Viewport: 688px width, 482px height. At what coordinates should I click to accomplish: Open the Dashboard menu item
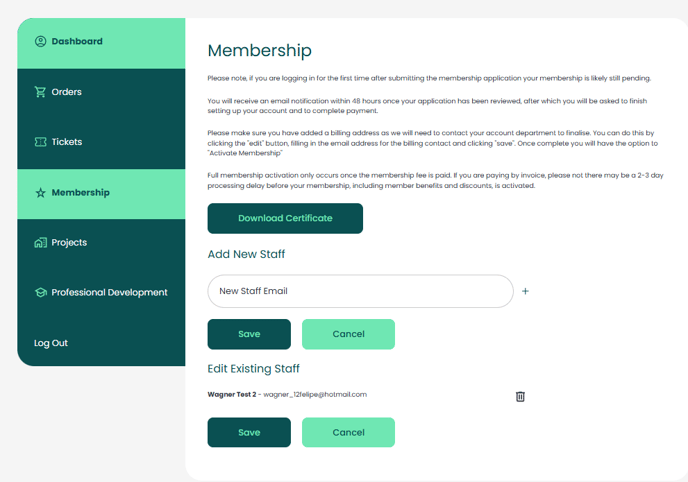(x=77, y=42)
